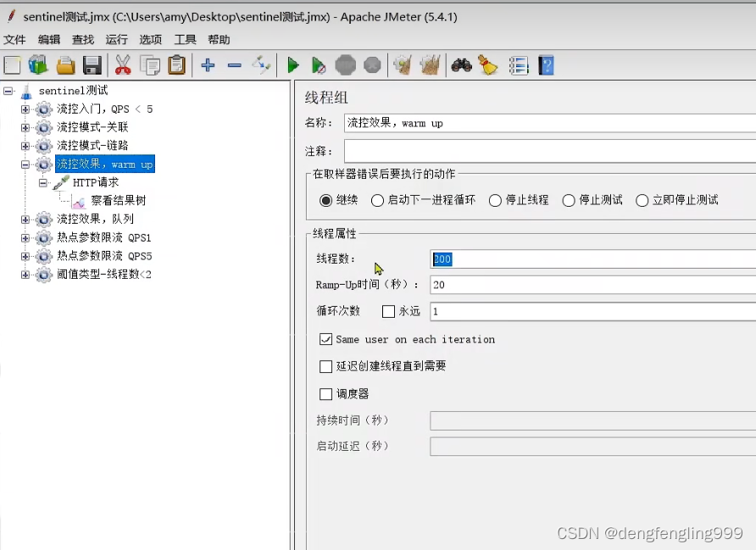756x550 pixels.
Task: Start the test with green play icon
Action: (292, 65)
